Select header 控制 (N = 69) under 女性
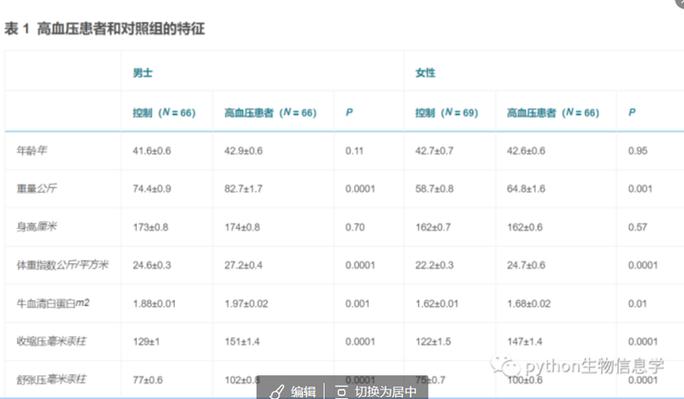 pyautogui.click(x=447, y=113)
